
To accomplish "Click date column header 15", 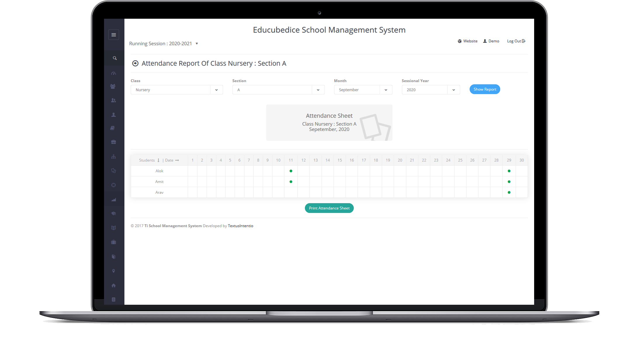I will [x=340, y=160].
